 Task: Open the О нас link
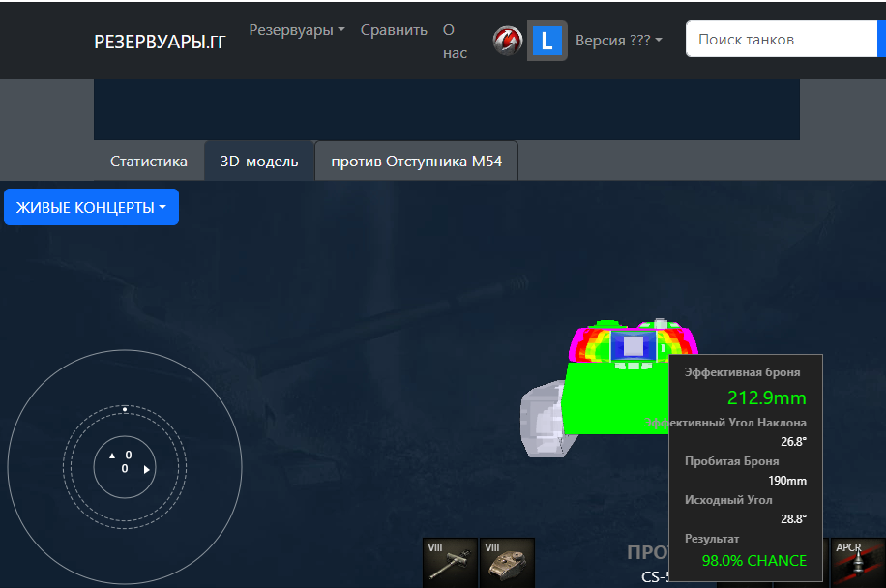tap(455, 42)
